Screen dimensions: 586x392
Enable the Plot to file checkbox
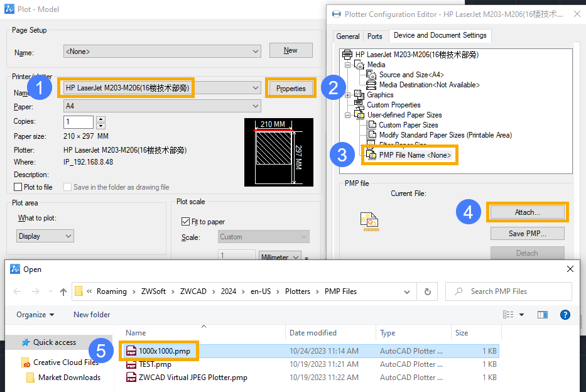point(18,187)
